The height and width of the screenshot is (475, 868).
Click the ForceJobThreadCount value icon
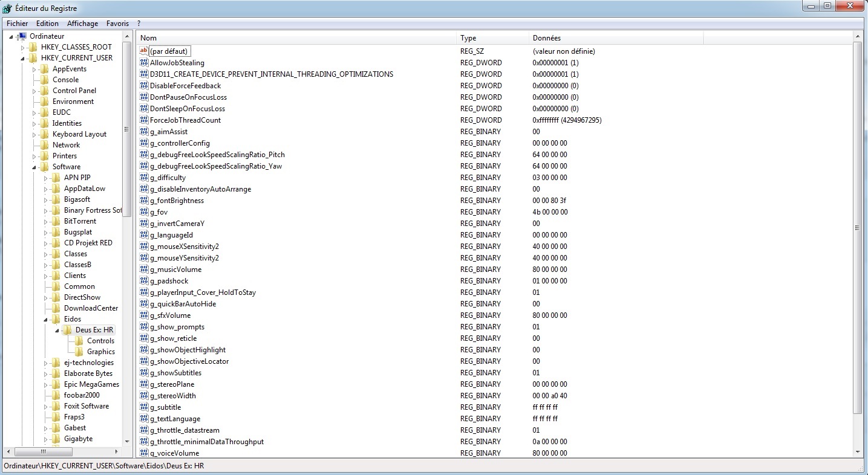(x=144, y=120)
